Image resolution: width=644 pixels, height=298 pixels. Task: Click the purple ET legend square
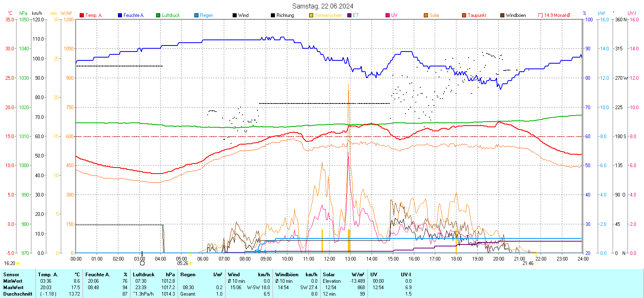pyautogui.click(x=349, y=15)
